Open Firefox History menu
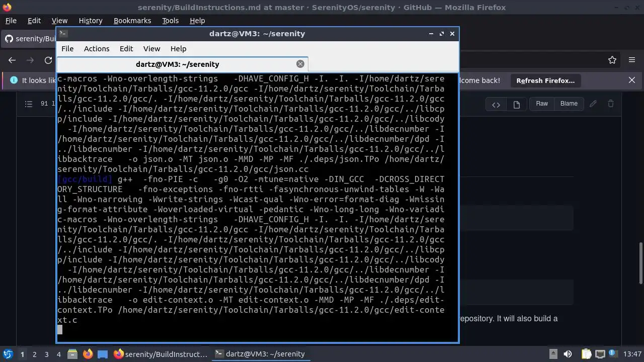 91,21
